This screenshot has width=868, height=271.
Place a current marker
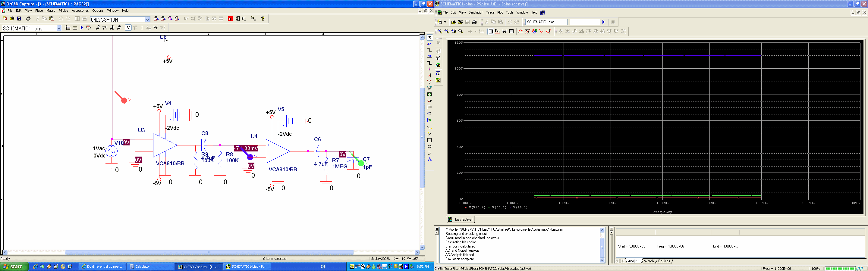112,28
